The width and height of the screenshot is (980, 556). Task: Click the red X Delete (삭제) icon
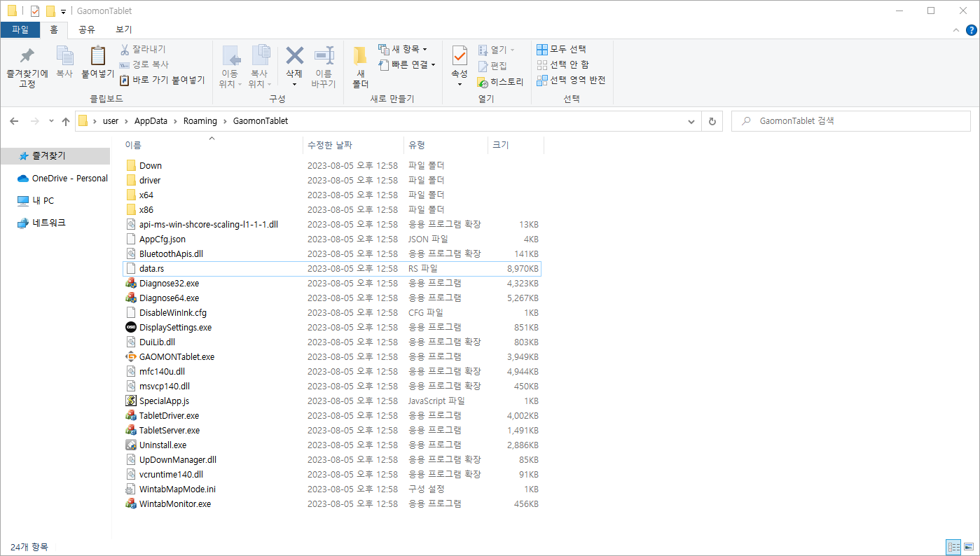(294, 56)
